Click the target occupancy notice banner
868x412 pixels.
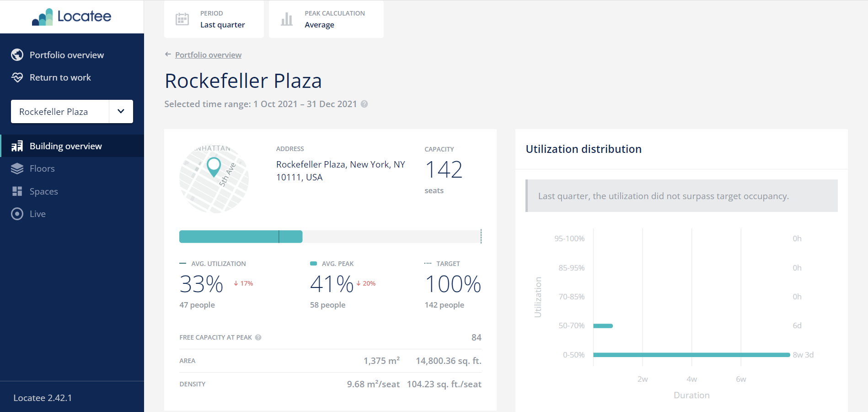(x=681, y=196)
